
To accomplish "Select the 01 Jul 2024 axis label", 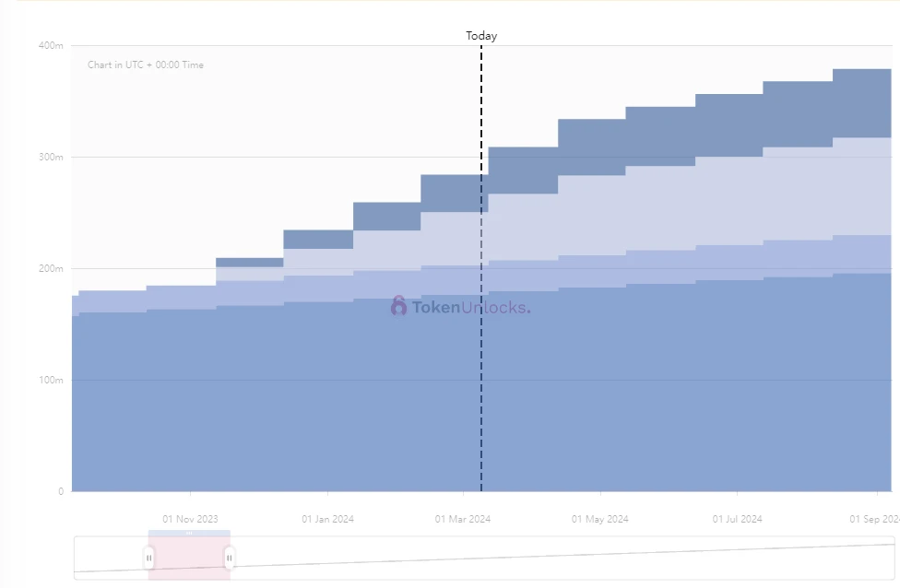I will click(737, 519).
